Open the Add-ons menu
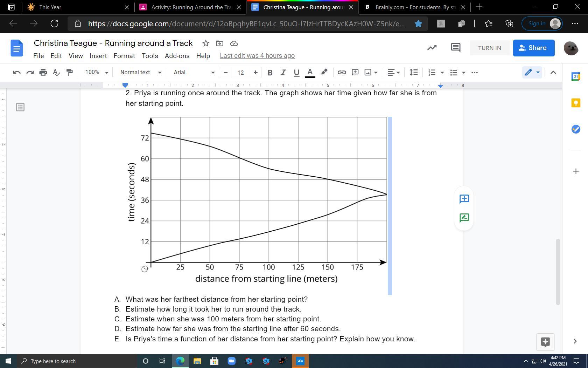 click(x=177, y=56)
